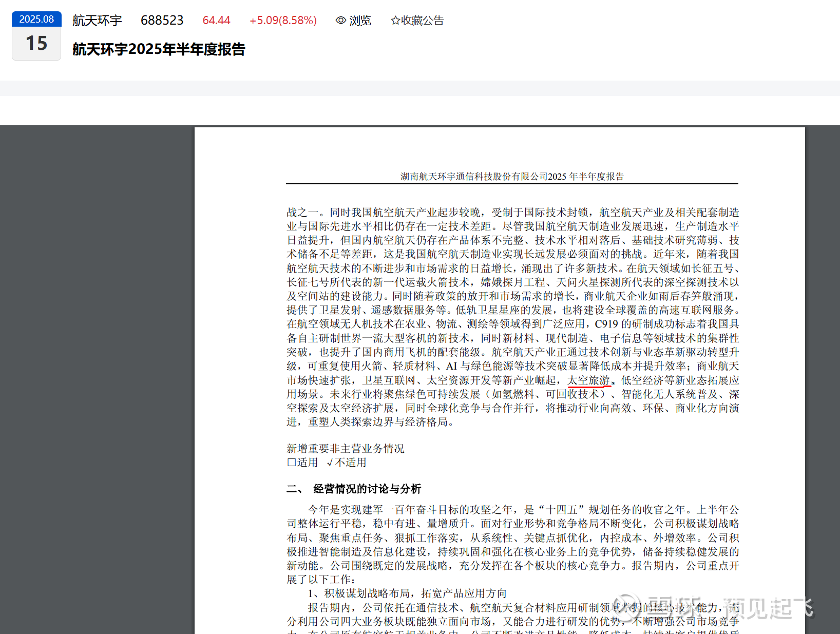The width and height of the screenshot is (840, 634).
Task: Click the checked 不适用 option
Action: point(347,463)
